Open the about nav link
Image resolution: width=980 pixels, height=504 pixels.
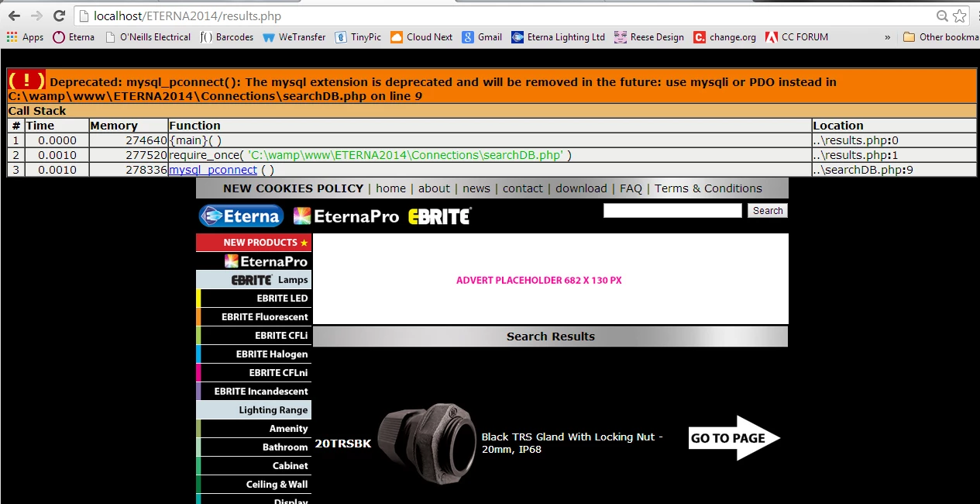tap(434, 188)
